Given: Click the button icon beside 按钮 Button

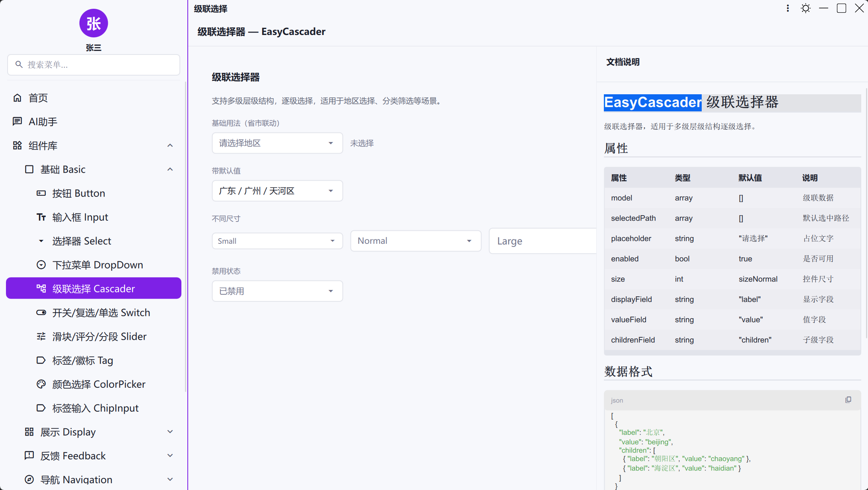Looking at the screenshot, I should coord(41,193).
